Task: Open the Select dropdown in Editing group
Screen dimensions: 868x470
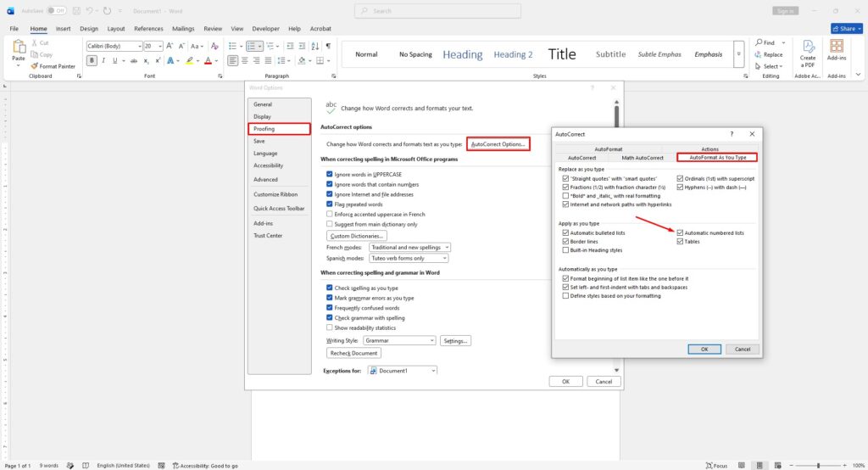Action: 770,66
